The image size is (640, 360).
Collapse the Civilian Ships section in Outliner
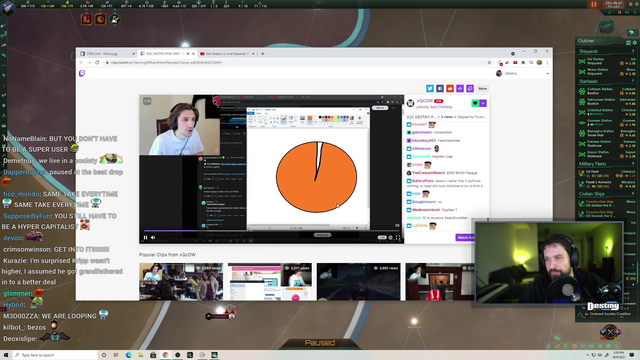point(607,194)
